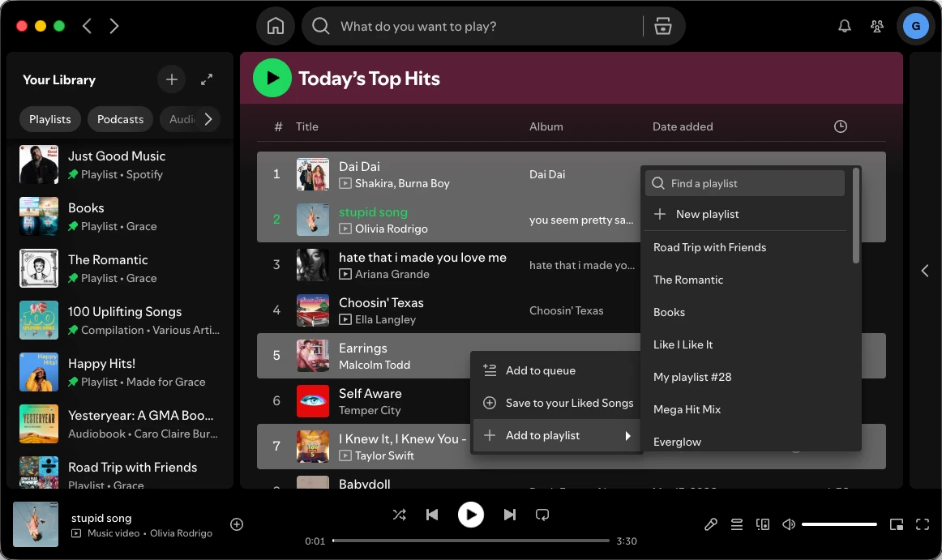Viewport: 942px width, 560px height.
Task: Enter full screen mode icon
Action: [x=923, y=524]
